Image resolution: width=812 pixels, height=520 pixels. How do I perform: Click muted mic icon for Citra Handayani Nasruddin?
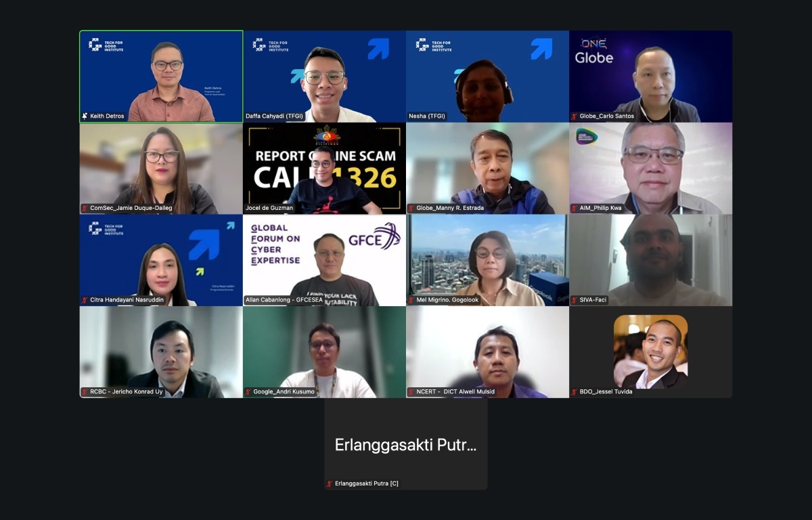coord(85,300)
